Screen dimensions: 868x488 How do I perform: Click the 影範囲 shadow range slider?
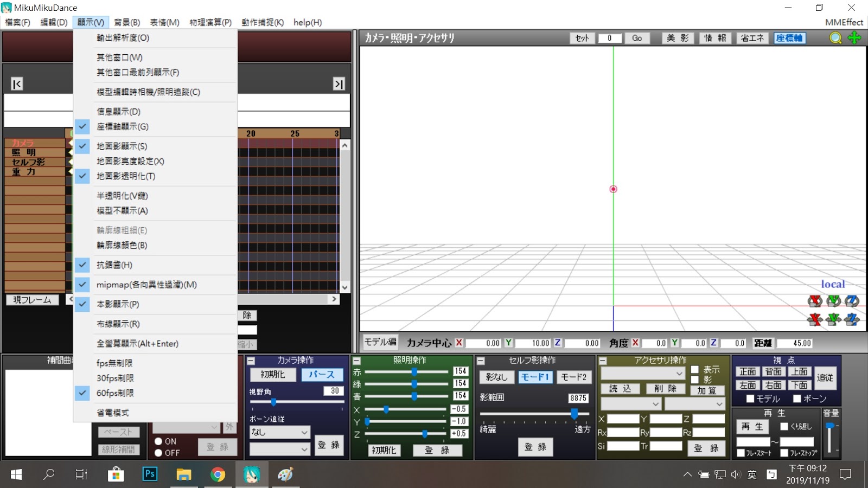click(x=534, y=414)
